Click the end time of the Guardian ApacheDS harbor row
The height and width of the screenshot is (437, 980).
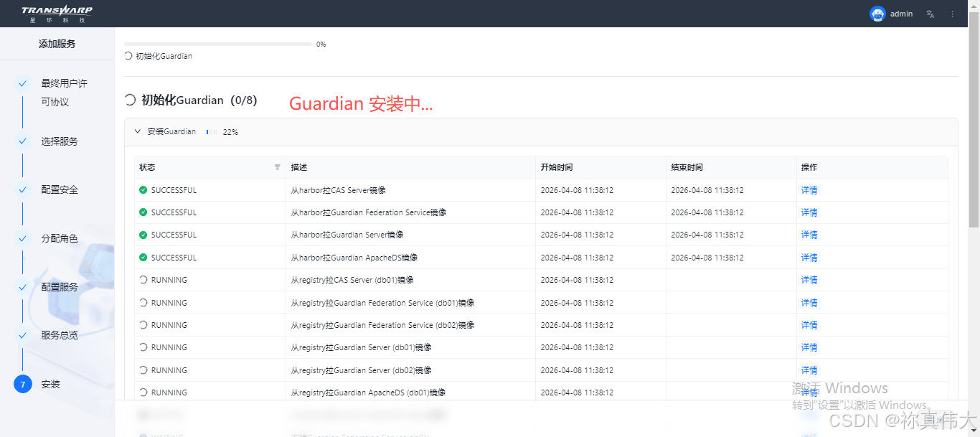click(707, 258)
